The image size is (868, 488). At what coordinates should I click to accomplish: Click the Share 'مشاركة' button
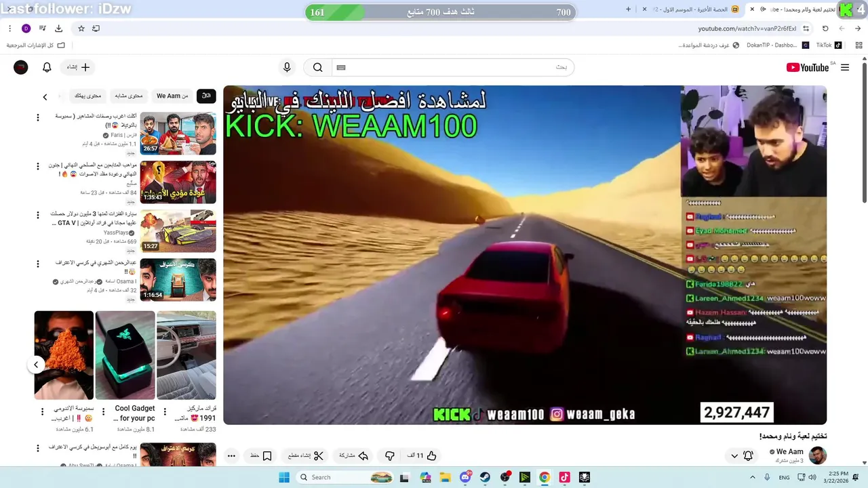pos(353,456)
